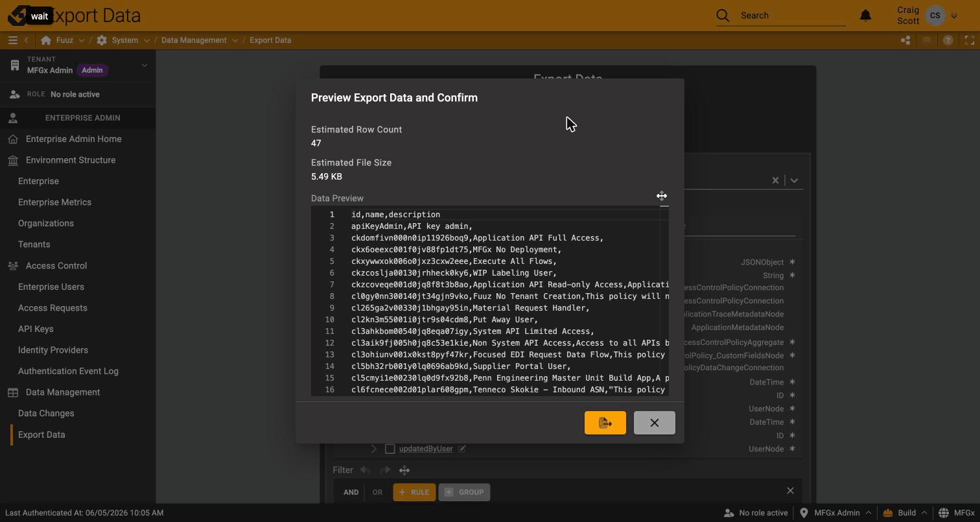The image size is (980, 522).
Task: Click the MFGx globe status item
Action: pyautogui.click(x=956, y=513)
